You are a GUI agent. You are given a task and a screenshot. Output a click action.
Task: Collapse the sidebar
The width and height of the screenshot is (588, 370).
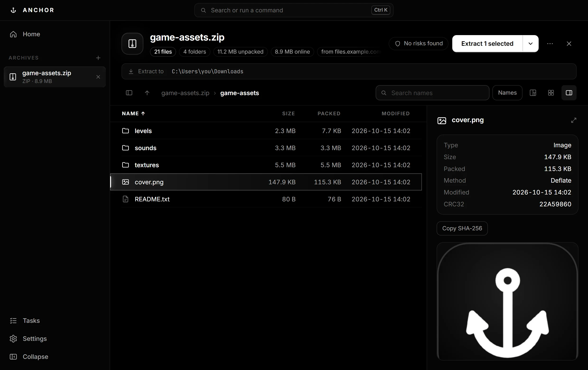(x=55, y=357)
